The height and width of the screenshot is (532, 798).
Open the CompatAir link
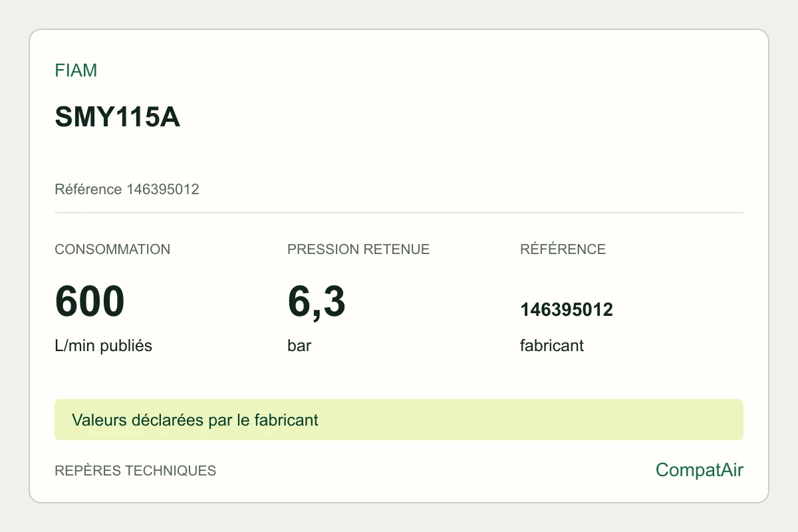point(700,470)
